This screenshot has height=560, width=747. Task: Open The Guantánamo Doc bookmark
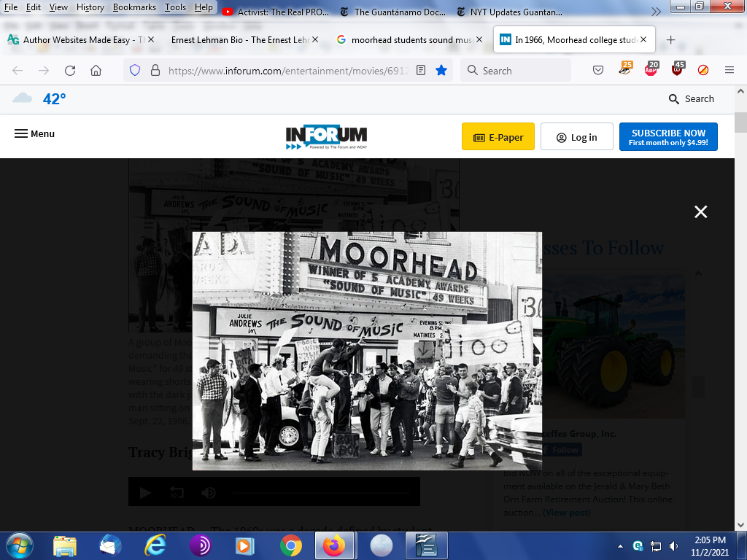(x=393, y=12)
